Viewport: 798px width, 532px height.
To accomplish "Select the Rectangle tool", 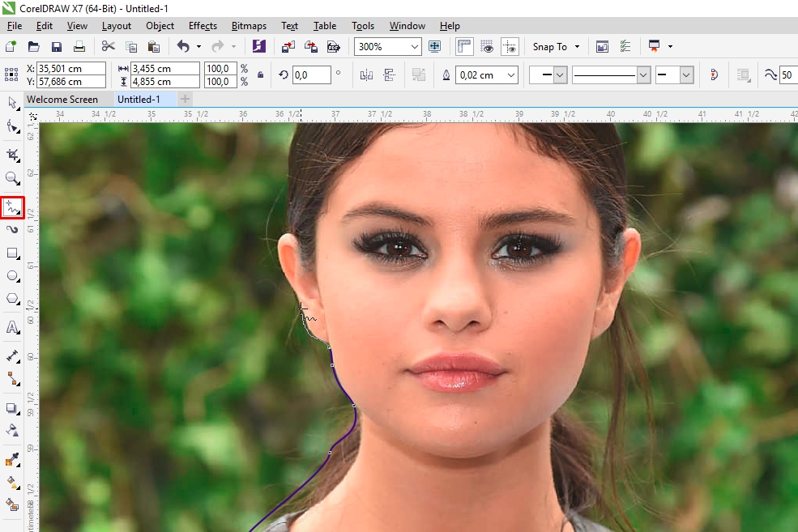I will [11, 253].
